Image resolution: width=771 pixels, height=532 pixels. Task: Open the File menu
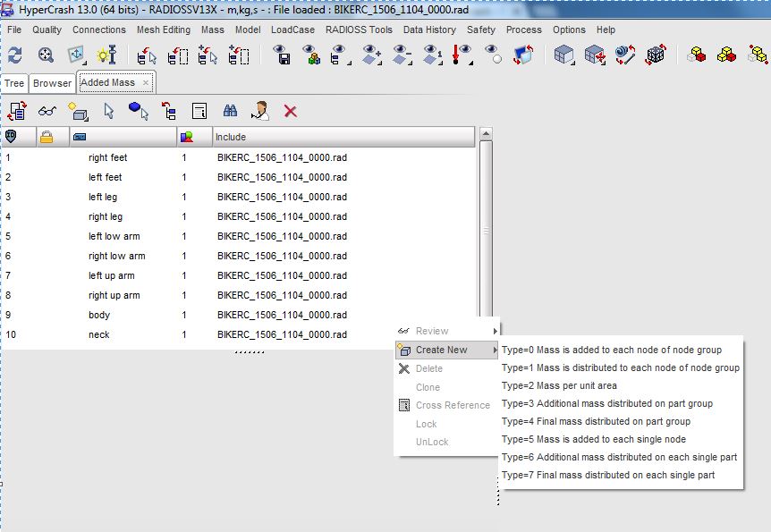(14, 30)
